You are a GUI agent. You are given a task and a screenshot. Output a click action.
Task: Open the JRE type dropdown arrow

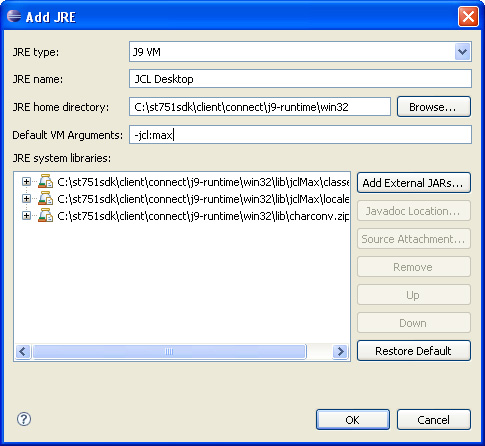462,52
